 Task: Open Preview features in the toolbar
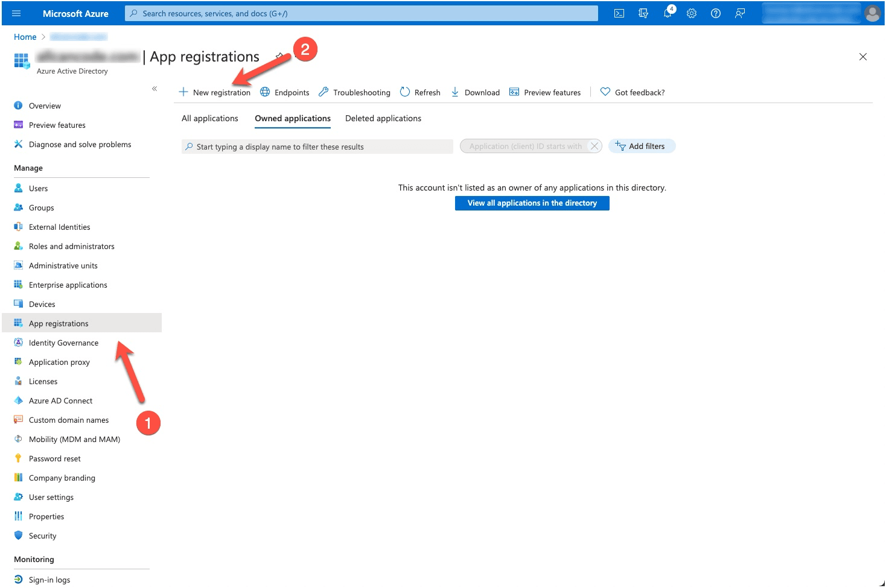(x=545, y=92)
